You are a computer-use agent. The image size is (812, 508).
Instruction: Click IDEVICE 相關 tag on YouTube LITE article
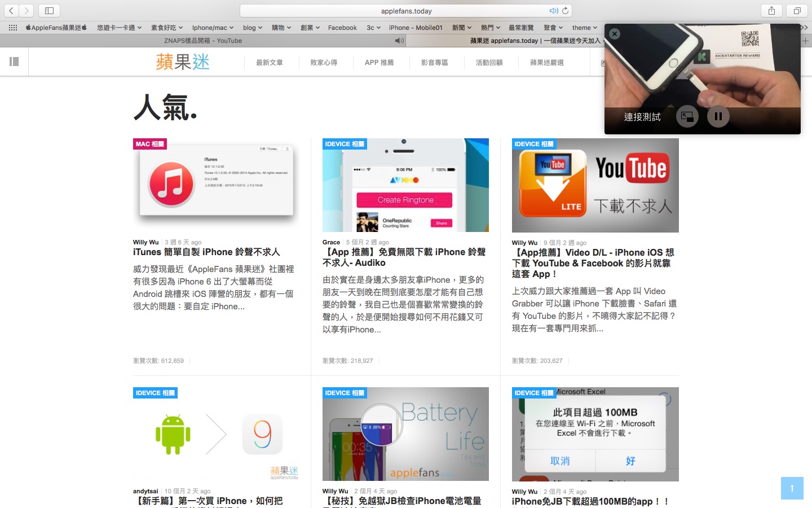(x=534, y=144)
